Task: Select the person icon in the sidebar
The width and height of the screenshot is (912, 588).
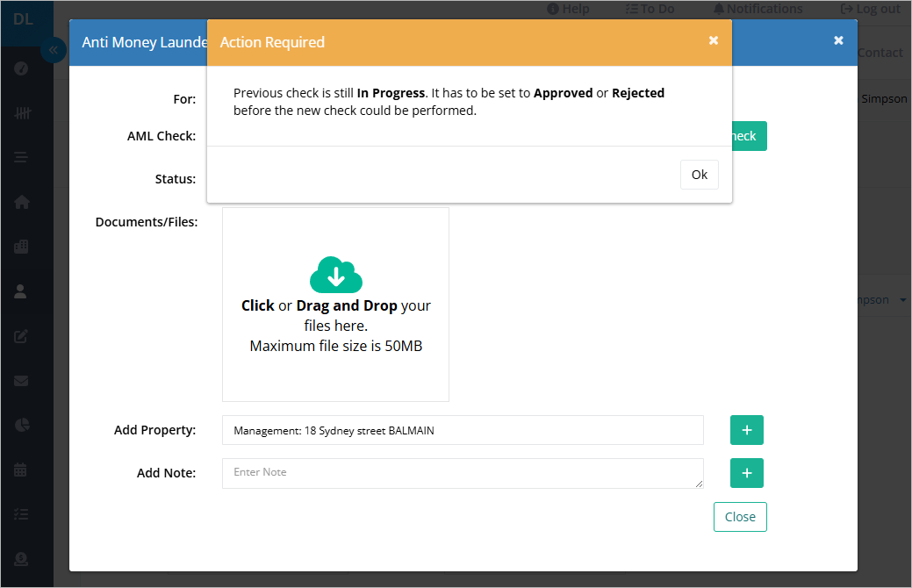Action: [x=22, y=292]
